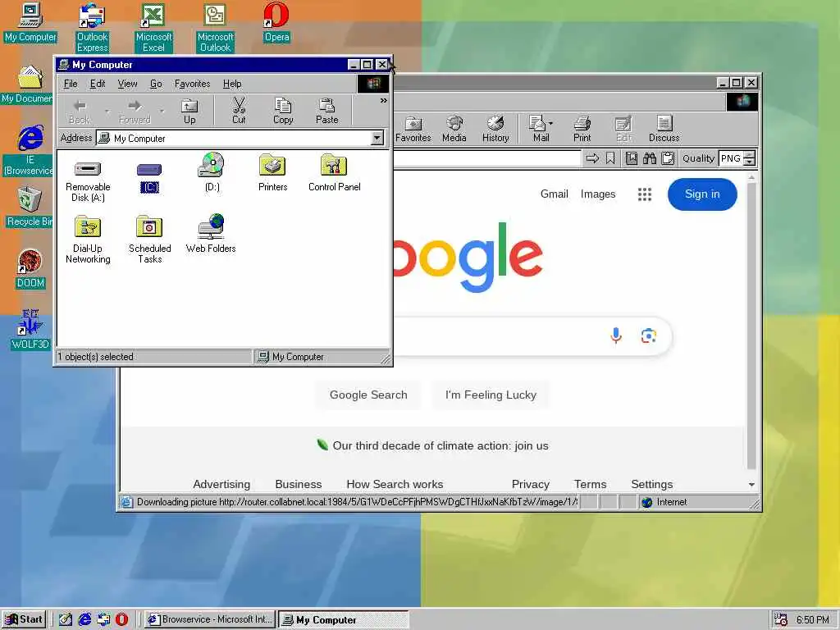This screenshot has height=630, width=840.
Task: Click the Business footer link
Action: pyautogui.click(x=299, y=484)
